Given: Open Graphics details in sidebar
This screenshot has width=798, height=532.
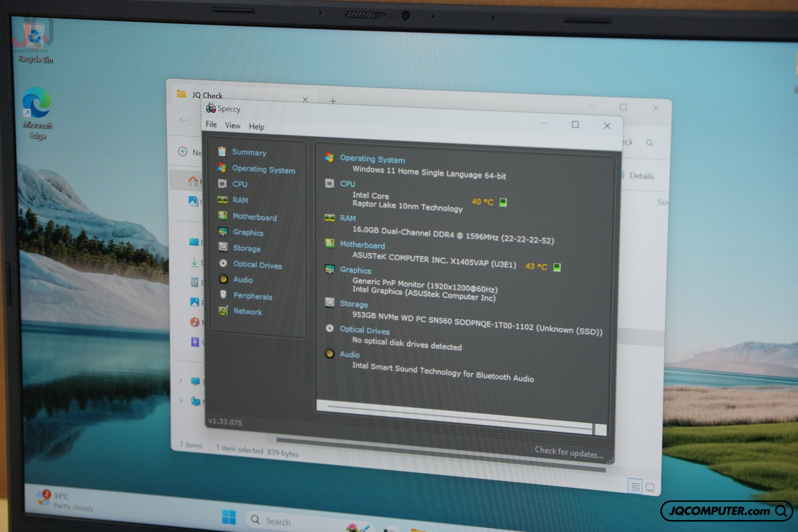Looking at the screenshot, I should pyautogui.click(x=248, y=232).
